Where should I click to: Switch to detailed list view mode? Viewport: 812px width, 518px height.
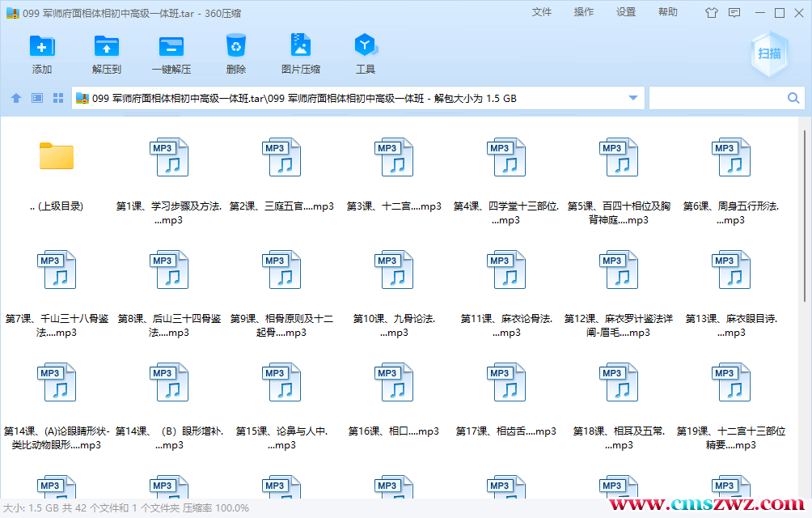click(36, 97)
